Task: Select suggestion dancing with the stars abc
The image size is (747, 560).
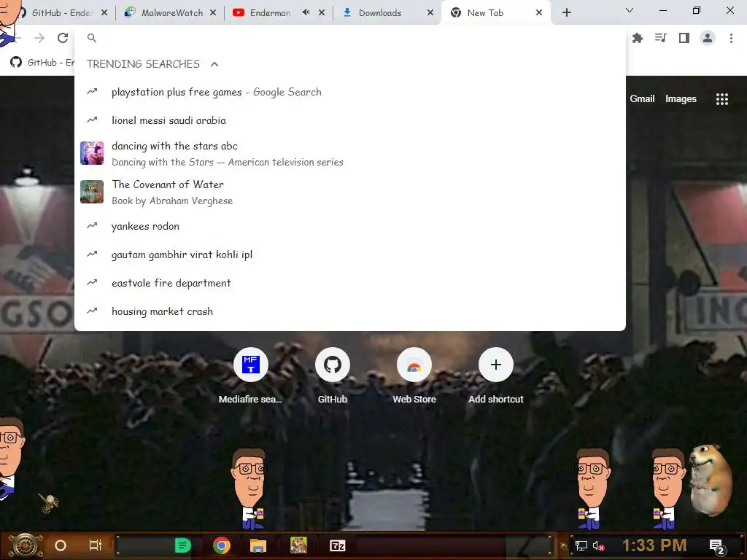Action: click(x=349, y=153)
